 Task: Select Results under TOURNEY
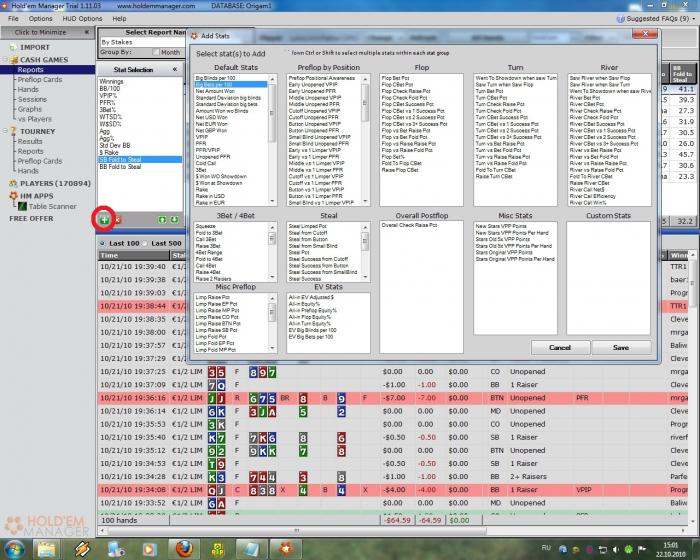(30, 141)
